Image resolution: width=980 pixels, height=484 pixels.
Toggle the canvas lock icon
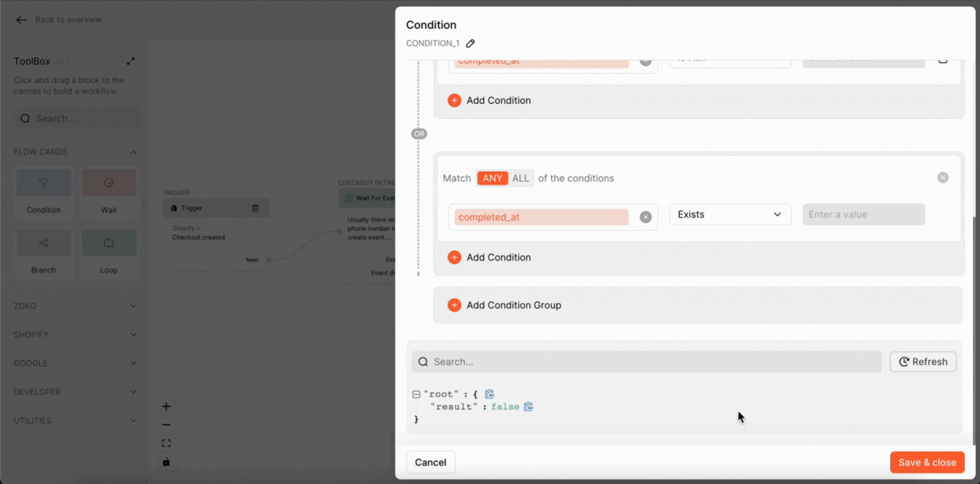click(166, 462)
